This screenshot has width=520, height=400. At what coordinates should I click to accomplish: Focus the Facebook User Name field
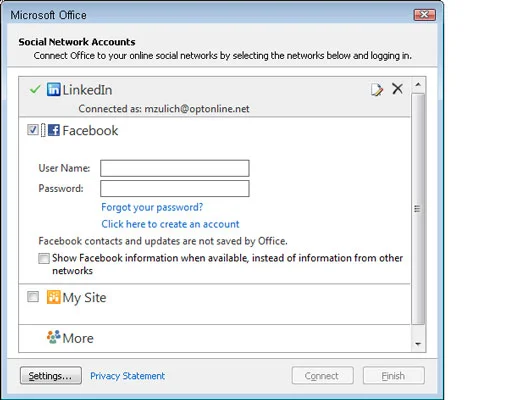175,168
